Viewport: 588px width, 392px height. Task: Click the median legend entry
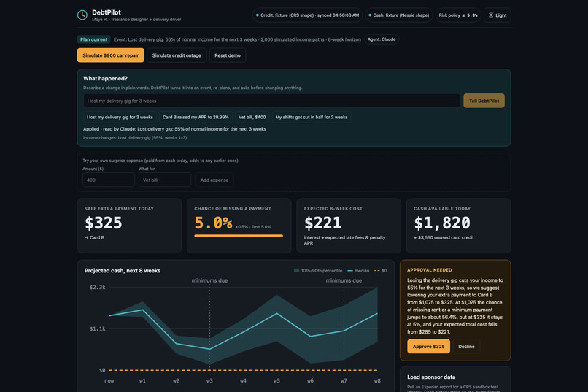358,271
